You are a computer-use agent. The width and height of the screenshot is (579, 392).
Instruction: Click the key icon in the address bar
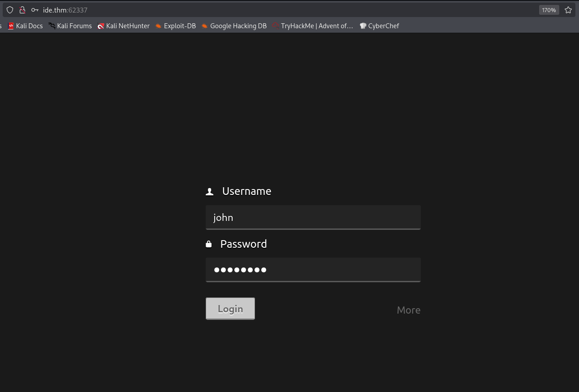pyautogui.click(x=35, y=9)
